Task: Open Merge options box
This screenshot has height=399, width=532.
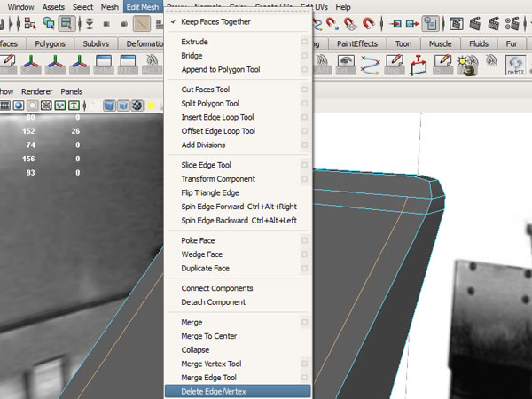Action: [304, 323]
